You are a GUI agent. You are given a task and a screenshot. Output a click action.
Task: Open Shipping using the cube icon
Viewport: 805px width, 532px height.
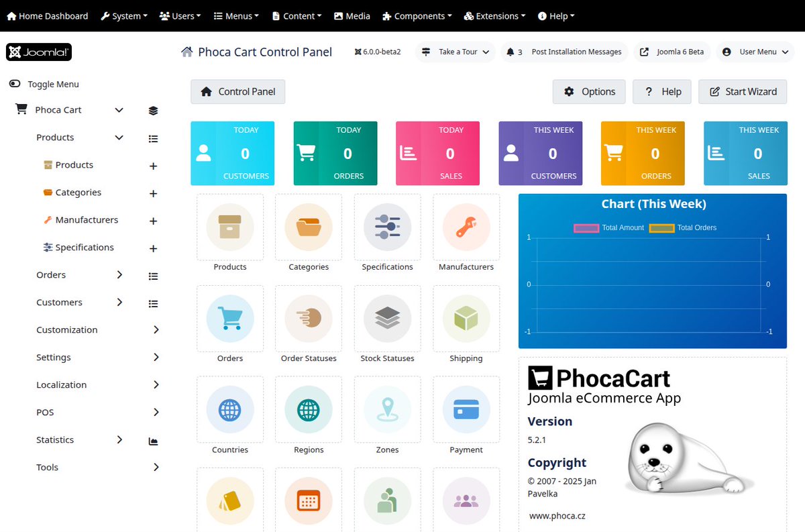click(466, 319)
